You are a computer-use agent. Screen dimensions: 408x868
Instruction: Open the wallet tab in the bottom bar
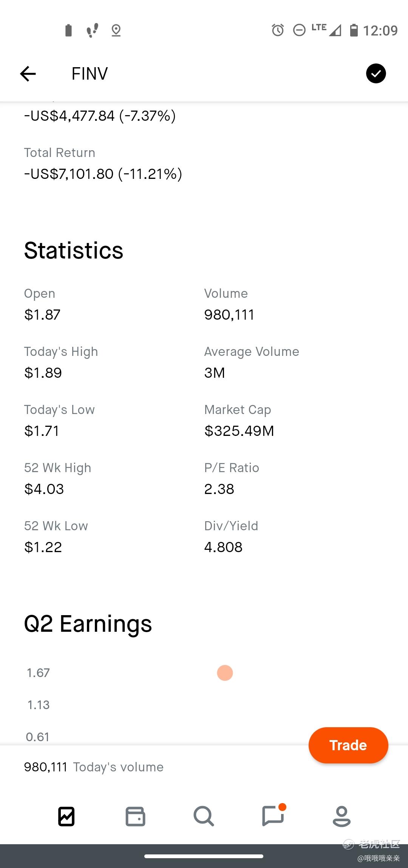(135, 816)
